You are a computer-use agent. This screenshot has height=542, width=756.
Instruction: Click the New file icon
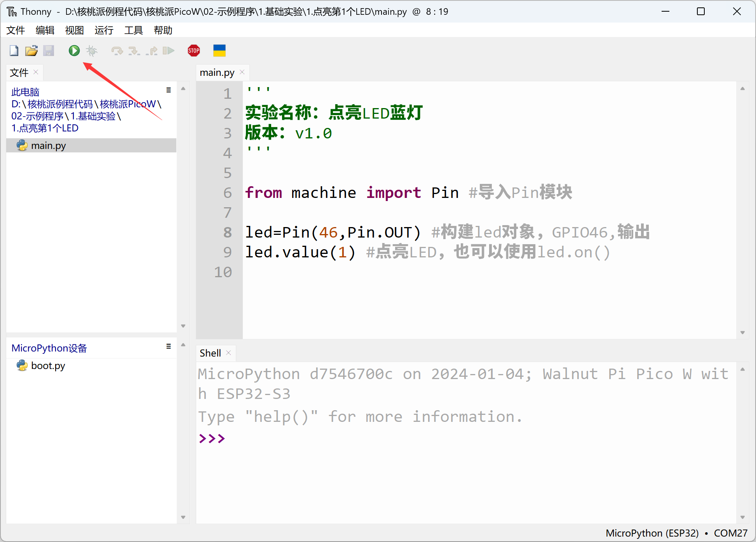pyautogui.click(x=13, y=50)
